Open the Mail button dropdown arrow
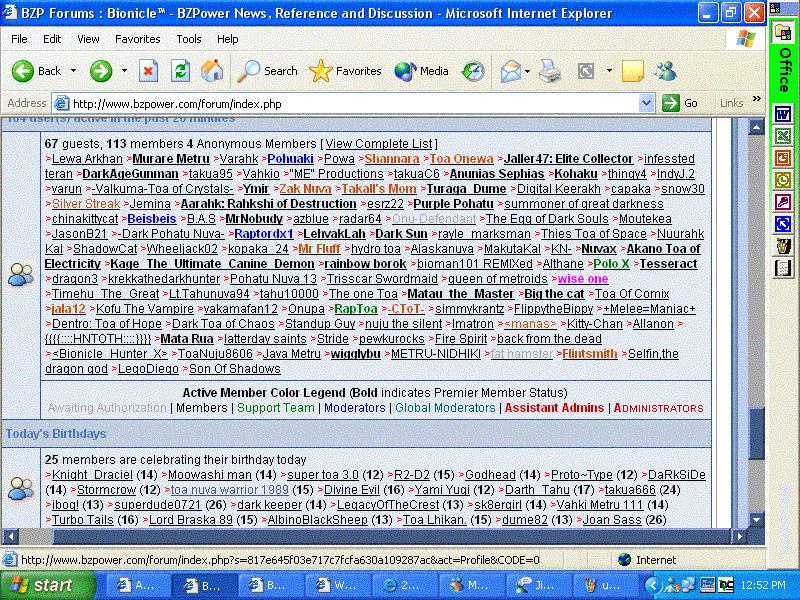This screenshot has width=800, height=600. 526,71
